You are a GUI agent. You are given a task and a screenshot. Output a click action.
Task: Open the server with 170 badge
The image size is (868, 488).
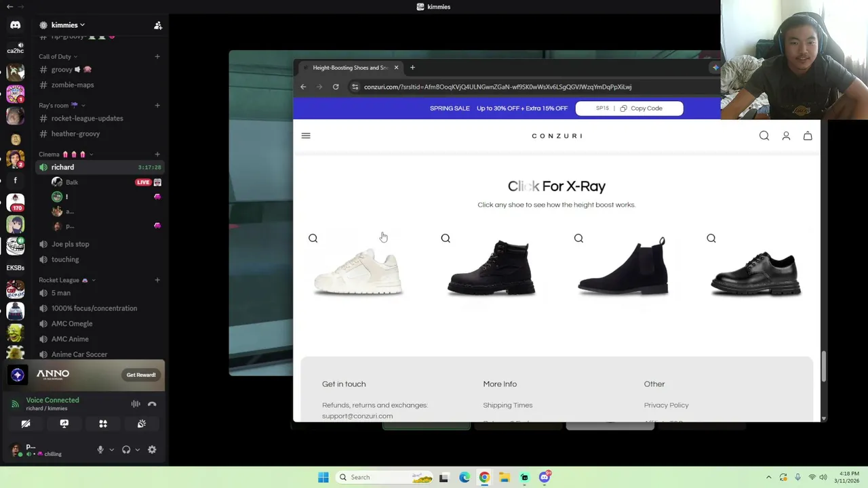[x=15, y=202]
